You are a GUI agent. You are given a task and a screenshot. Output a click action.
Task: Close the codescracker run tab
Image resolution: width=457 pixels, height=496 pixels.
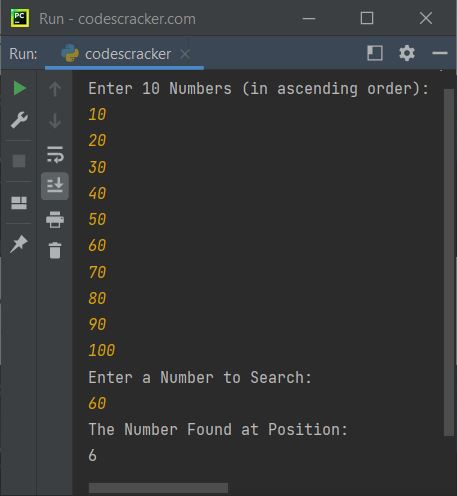(x=185, y=54)
